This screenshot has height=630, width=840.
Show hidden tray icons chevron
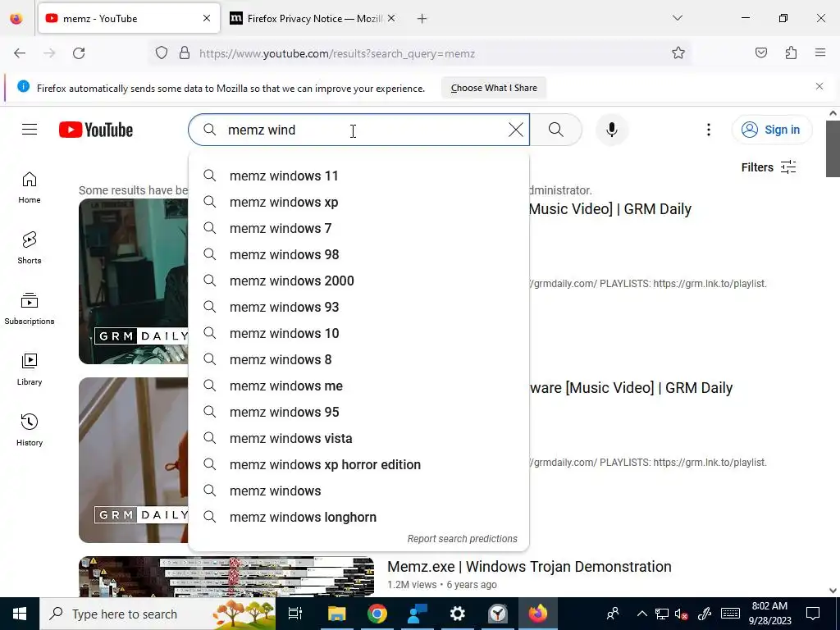tap(641, 614)
